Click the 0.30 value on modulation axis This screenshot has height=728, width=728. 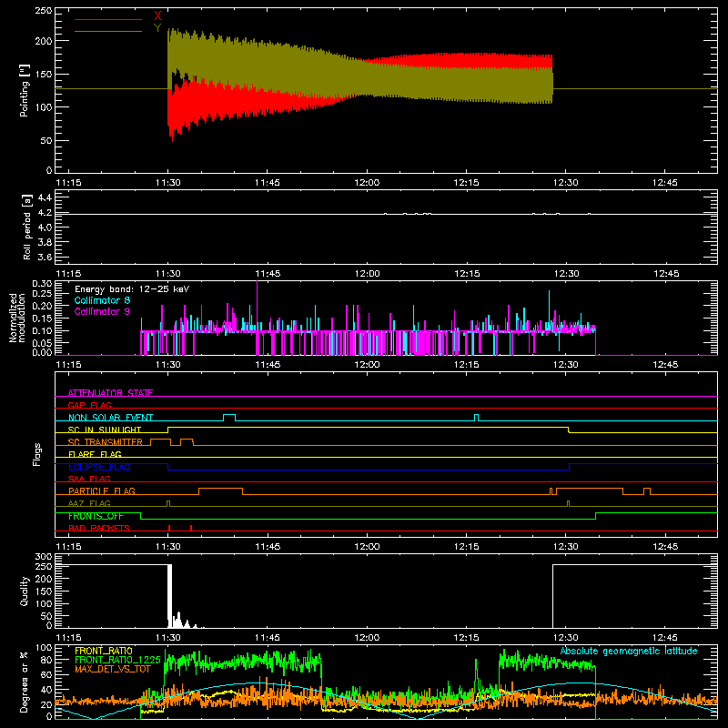click(42, 284)
